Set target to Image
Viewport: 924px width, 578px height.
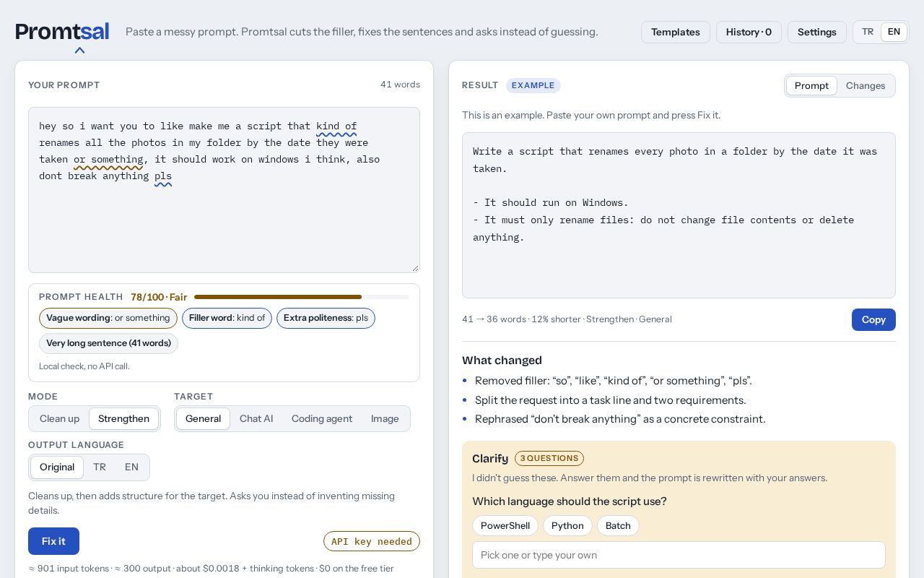coord(385,418)
